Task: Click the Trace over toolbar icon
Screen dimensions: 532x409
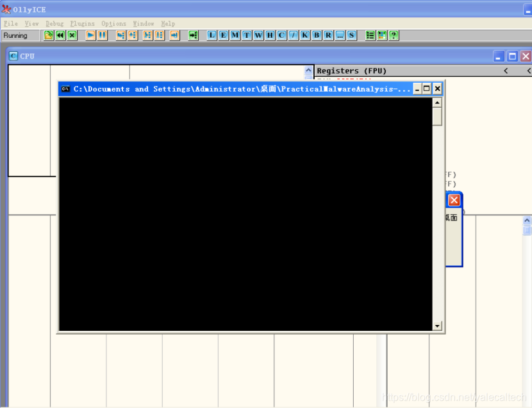Action: click(159, 35)
